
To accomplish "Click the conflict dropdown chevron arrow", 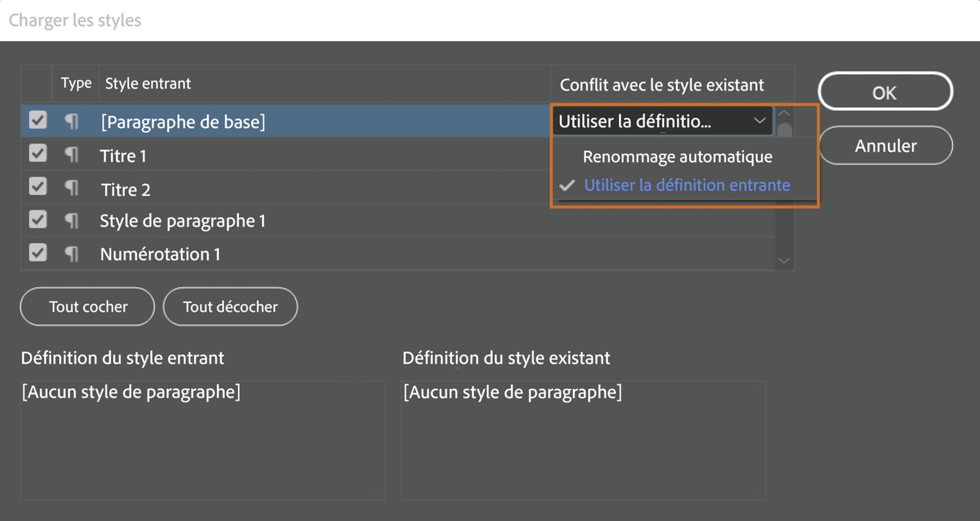I will tap(759, 121).
